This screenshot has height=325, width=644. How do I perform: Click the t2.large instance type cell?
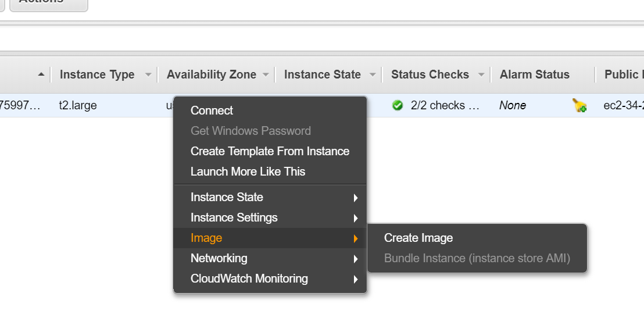[78, 106]
